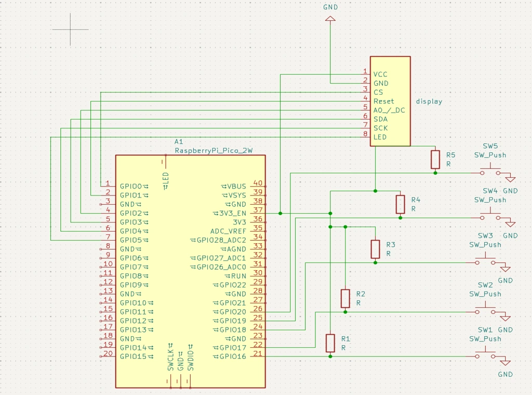Click the A0_/_DC pin label on the display
The width and height of the screenshot is (532, 395).
pos(389,110)
